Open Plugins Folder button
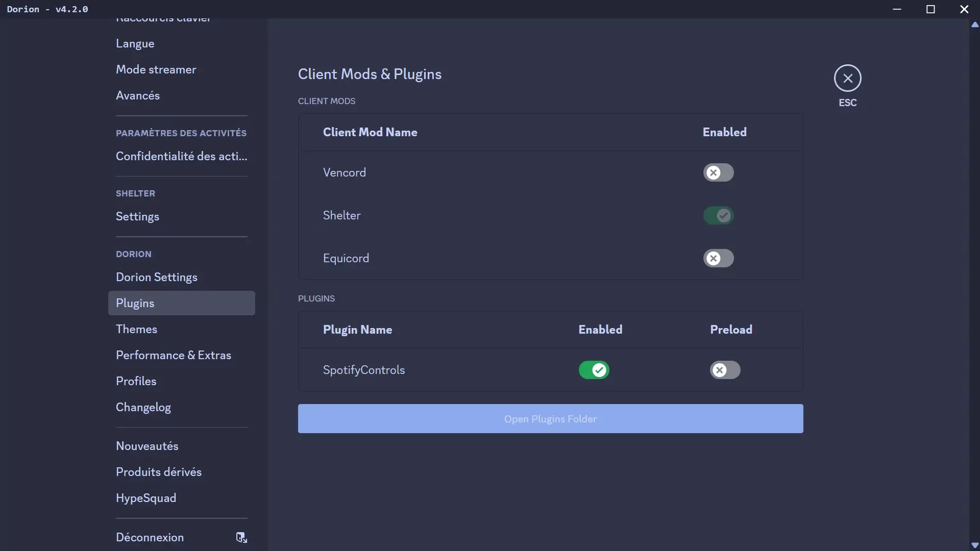Viewport: 980px width, 551px height. 550,419
